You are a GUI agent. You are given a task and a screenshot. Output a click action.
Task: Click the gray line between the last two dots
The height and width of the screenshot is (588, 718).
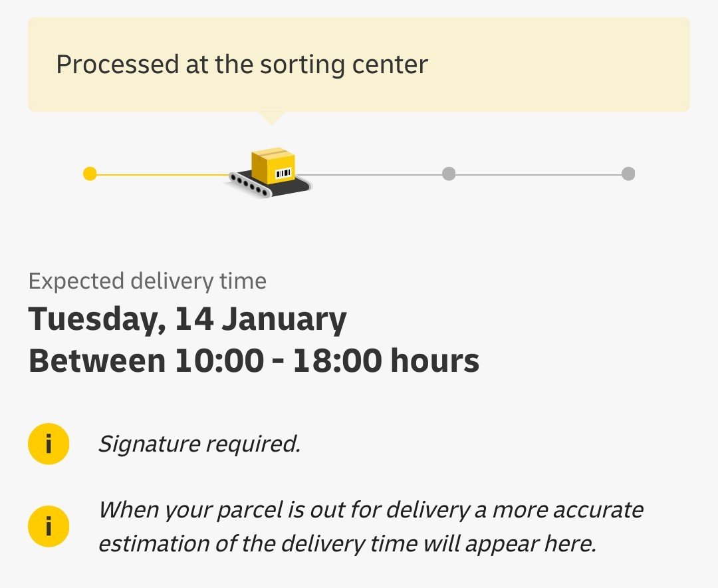coord(538,174)
